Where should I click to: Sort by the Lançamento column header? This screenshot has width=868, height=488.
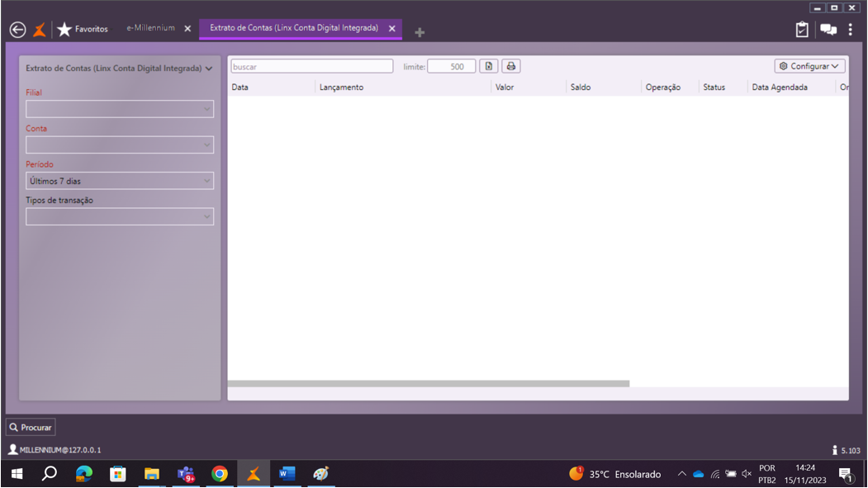[341, 88]
